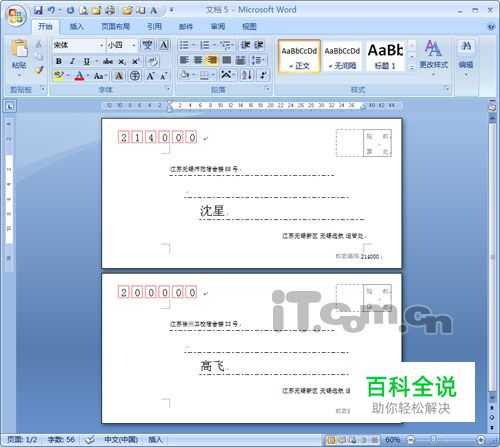Open the font size 小四 dropdown

pyautogui.click(x=134, y=45)
